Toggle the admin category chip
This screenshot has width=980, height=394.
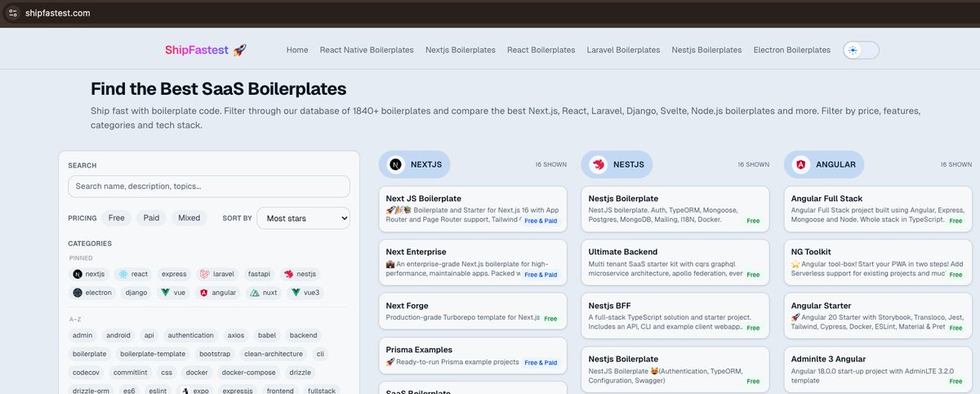(x=82, y=335)
